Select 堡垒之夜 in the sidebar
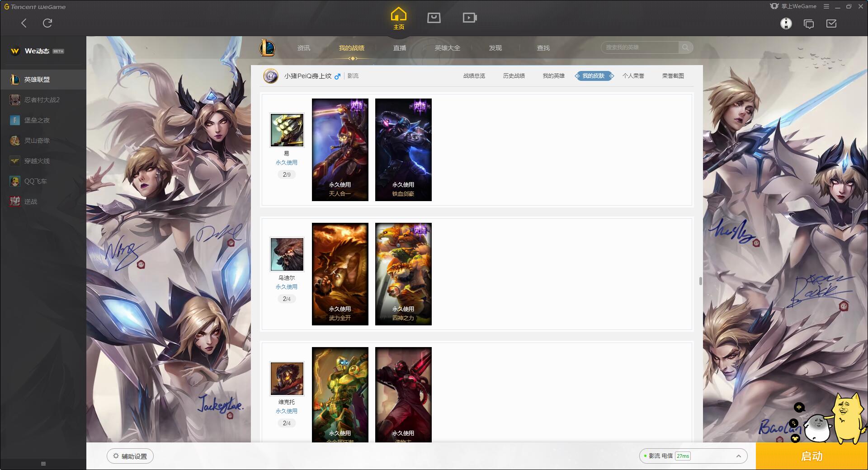868x470 pixels. 43,120
